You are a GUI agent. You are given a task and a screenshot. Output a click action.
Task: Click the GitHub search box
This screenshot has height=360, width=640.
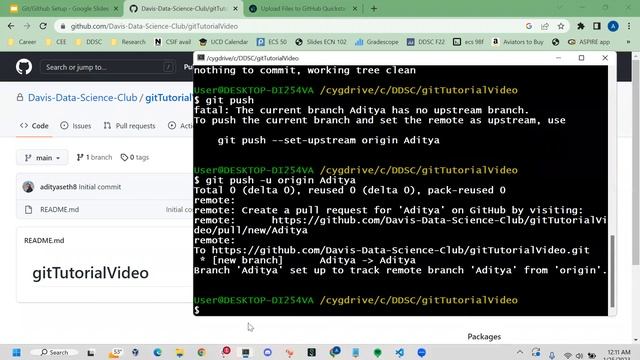108,67
